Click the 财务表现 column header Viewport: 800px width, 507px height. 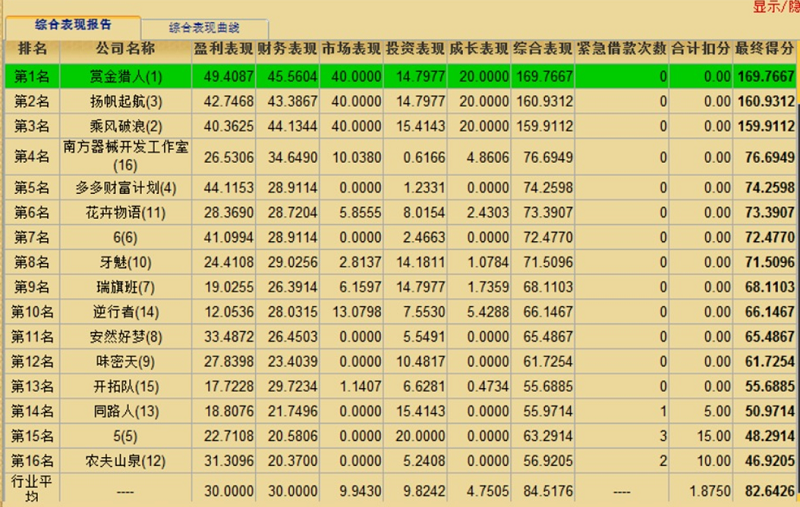[288, 48]
